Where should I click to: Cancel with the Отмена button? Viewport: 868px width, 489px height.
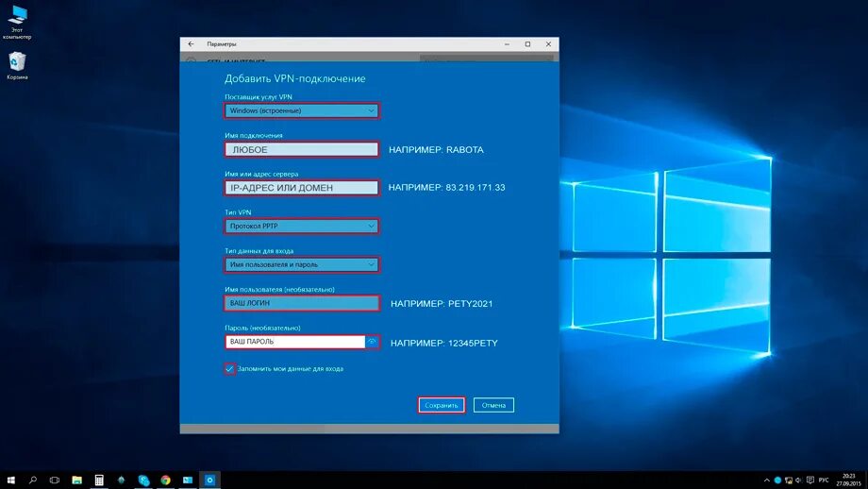pyautogui.click(x=493, y=405)
